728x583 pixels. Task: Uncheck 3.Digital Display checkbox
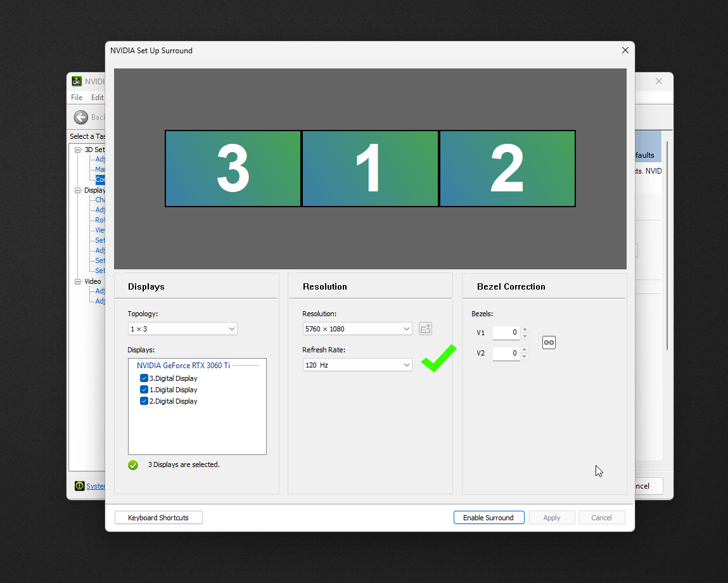click(x=144, y=378)
